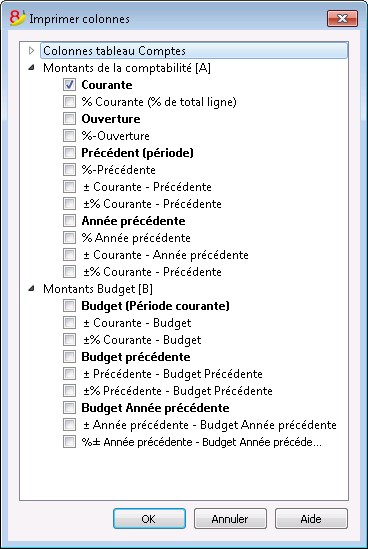Enable the Ouverture column checkbox

(69, 118)
